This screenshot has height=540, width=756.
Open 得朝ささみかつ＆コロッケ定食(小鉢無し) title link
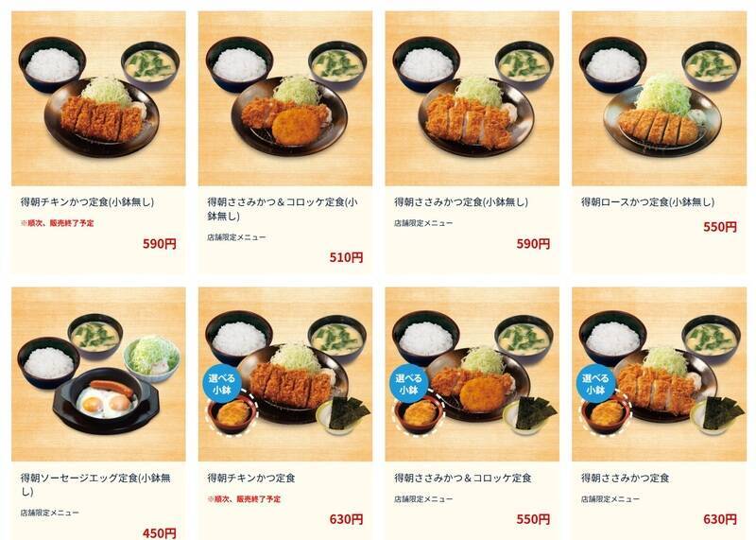(283, 209)
